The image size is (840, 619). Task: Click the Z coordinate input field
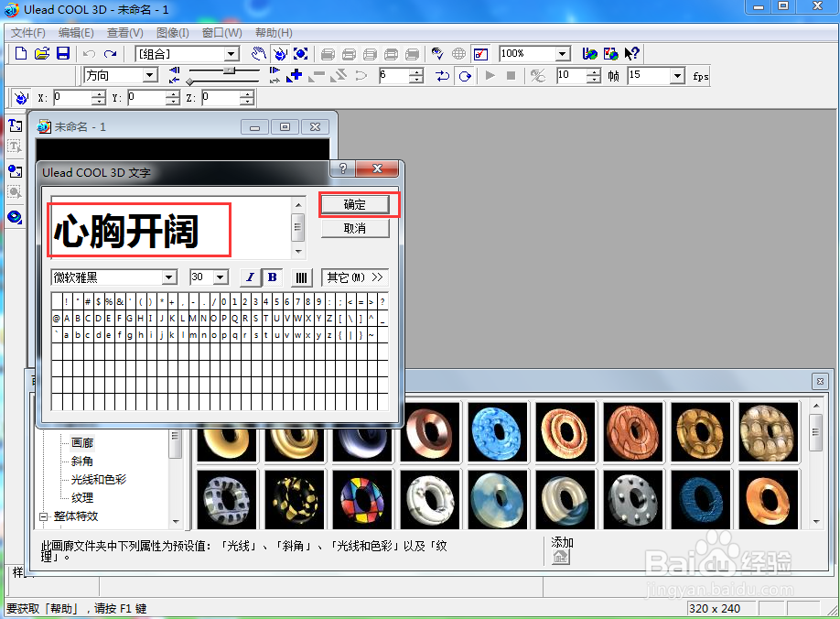pos(221,98)
